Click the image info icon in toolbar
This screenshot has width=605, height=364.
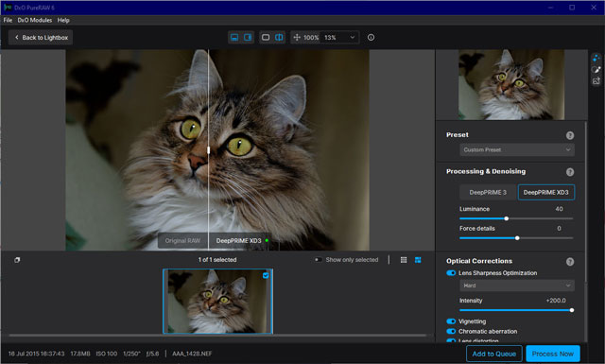[371, 38]
